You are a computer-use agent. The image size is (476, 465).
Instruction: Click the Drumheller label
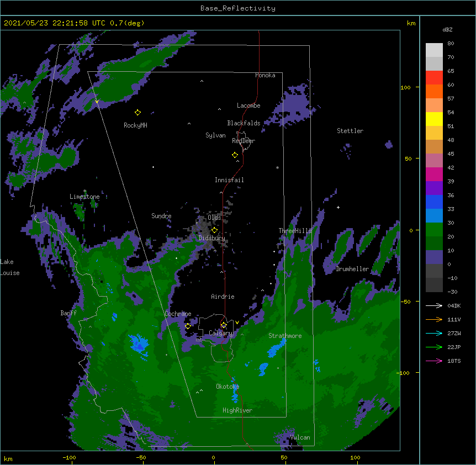(352, 269)
